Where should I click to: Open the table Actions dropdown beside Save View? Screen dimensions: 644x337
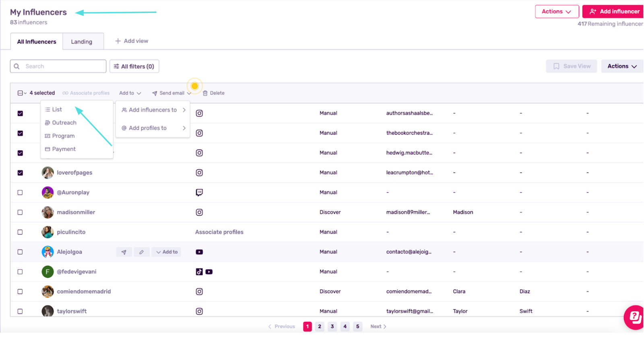[x=622, y=66]
